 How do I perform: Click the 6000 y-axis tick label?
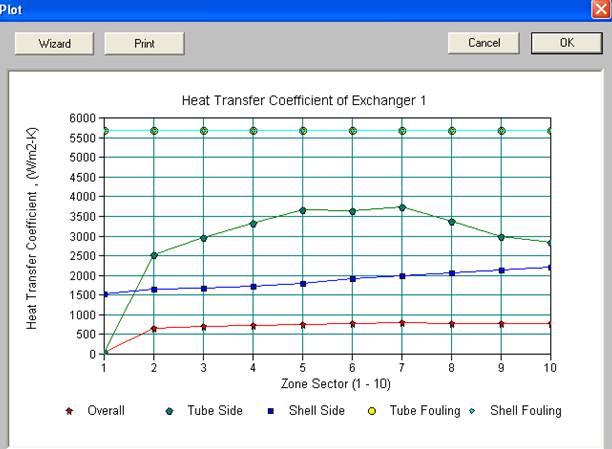point(82,118)
